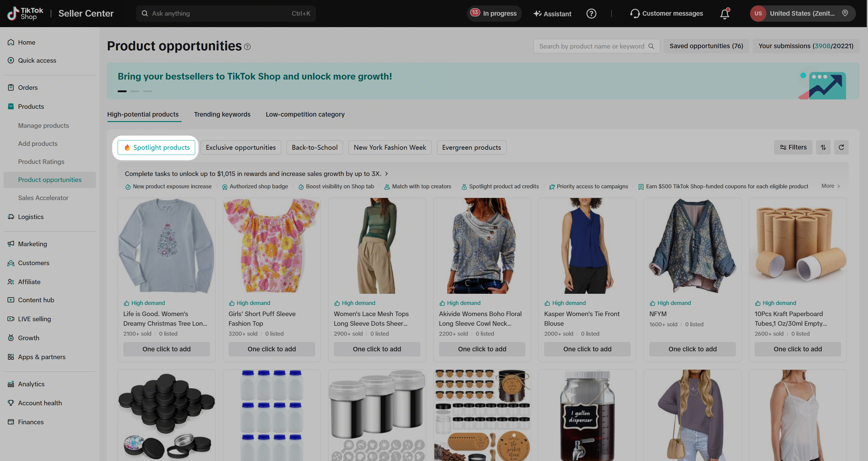Viewport: 868px width, 461px height.
Task: Expand More benefits in the rewards bar
Action: [831, 186]
